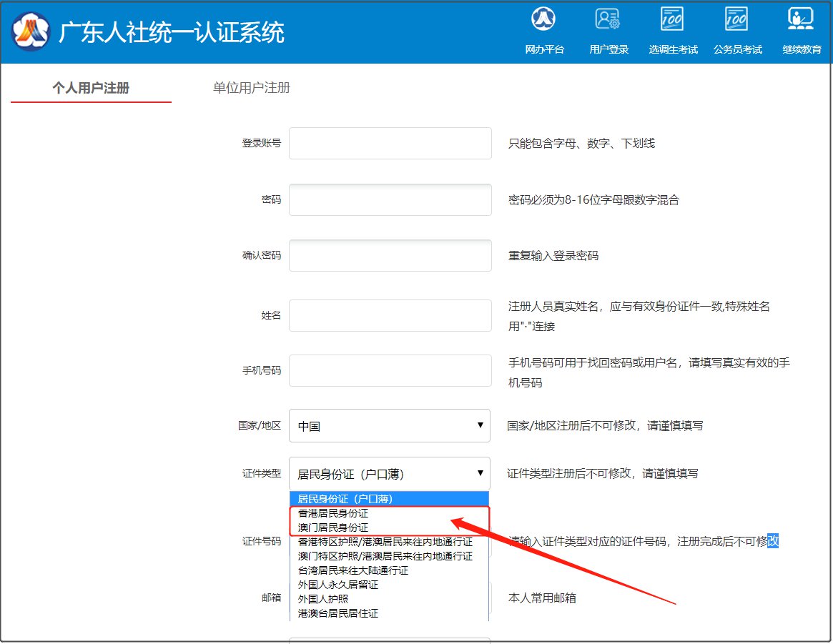This screenshot has height=644, width=833.
Task: Click the 用户登录 icon
Action: click(608, 19)
